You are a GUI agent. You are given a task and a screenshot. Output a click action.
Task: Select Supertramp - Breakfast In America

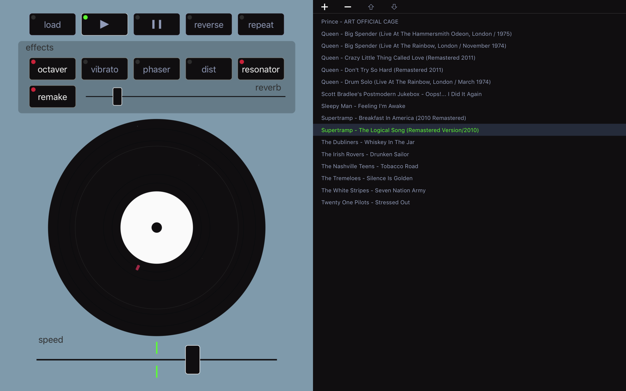(470, 118)
